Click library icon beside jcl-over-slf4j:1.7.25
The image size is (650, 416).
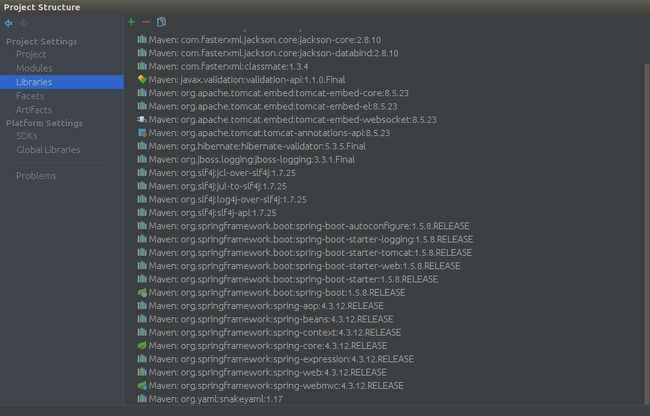click(x=142, y=172)
